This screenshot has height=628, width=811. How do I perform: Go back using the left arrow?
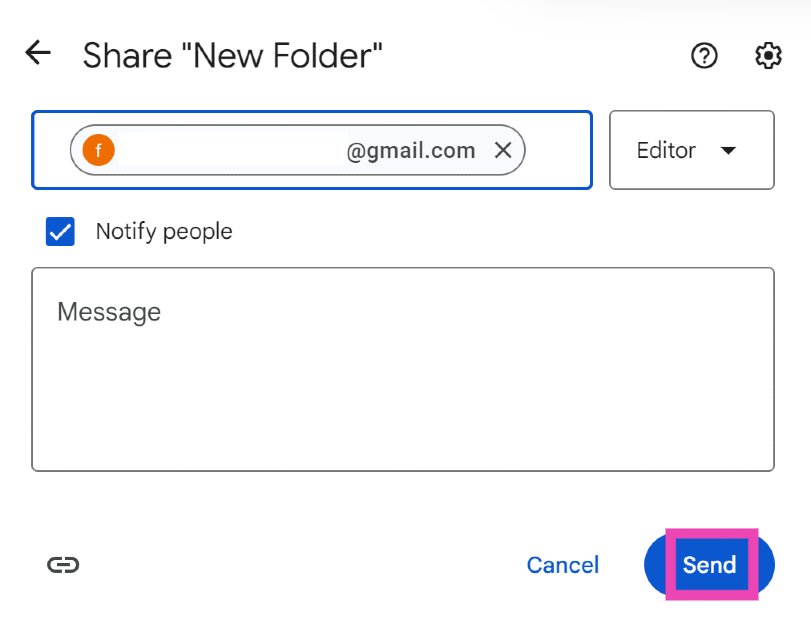(x=38, y=53)
